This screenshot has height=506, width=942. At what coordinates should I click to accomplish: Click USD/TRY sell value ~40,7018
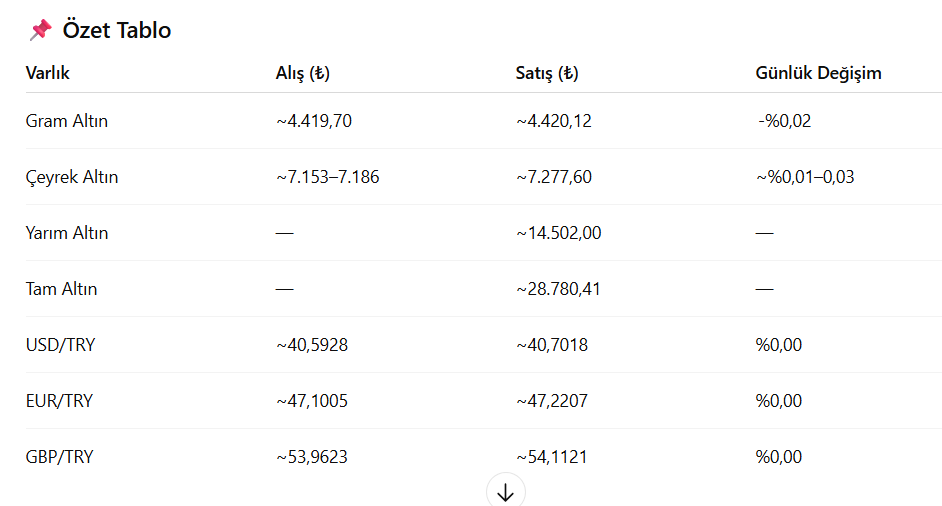(552, 345)
